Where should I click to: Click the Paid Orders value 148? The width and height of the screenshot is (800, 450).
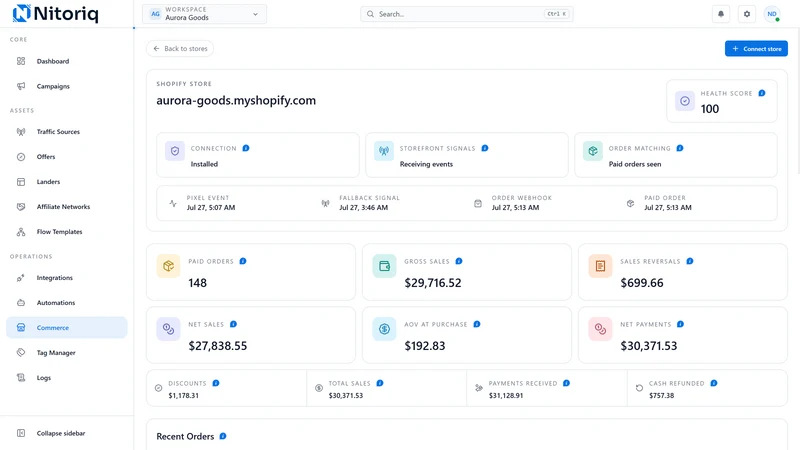tap(197, 283)
